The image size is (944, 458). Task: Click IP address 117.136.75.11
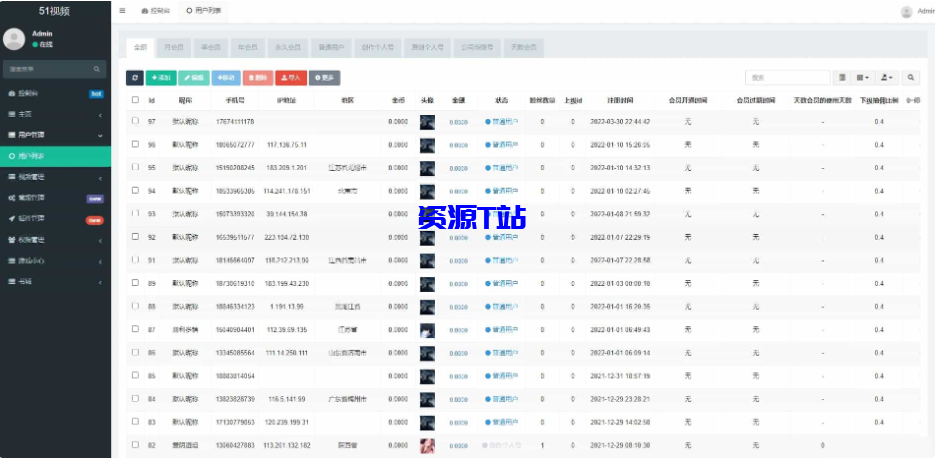pyautogui.click(x=287, y=145)
